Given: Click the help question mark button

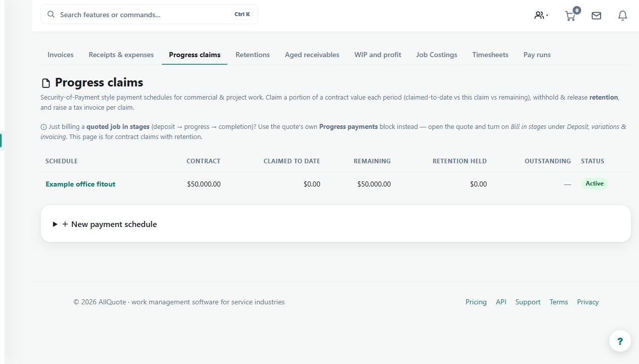Looking at the screenshot, I should 620,341.
